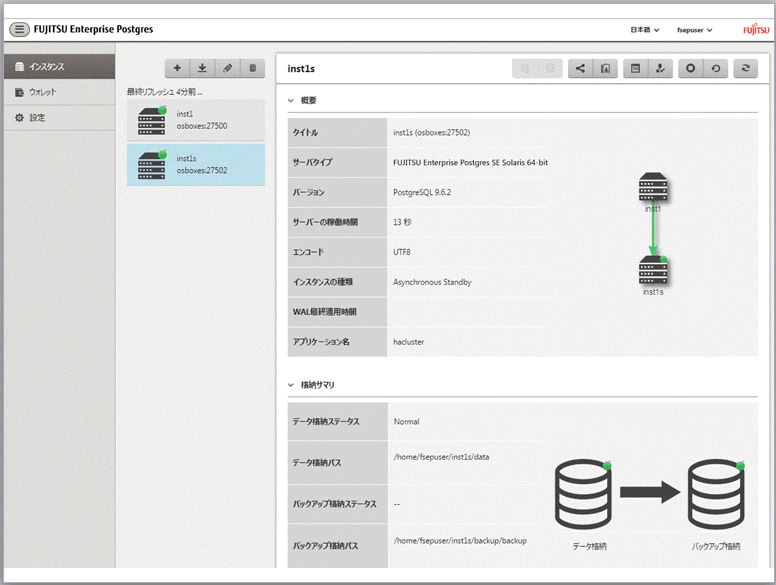Click the アプリケーション名 row label
Viewport: 776px width, 585px height.
321,342
